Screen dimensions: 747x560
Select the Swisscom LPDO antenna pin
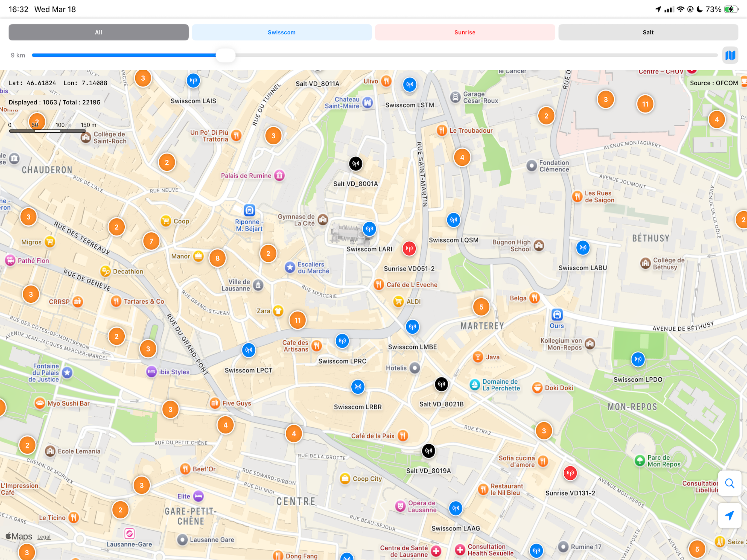point(638,359)
